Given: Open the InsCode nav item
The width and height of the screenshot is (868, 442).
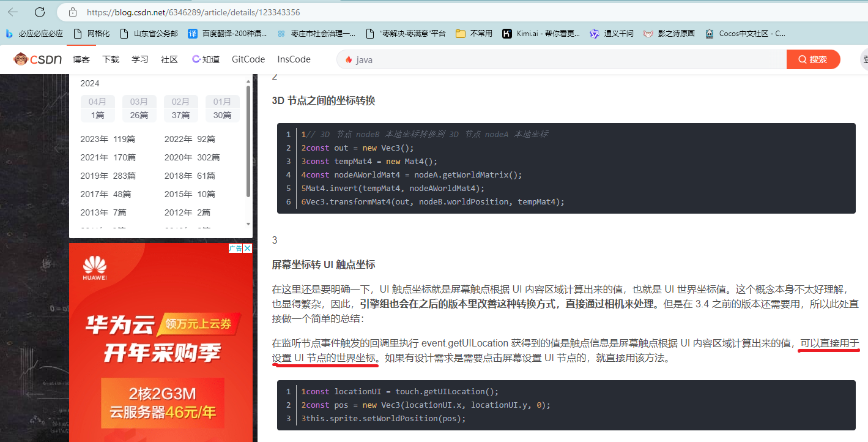Looking at the screenshot, I should point(294,59).
